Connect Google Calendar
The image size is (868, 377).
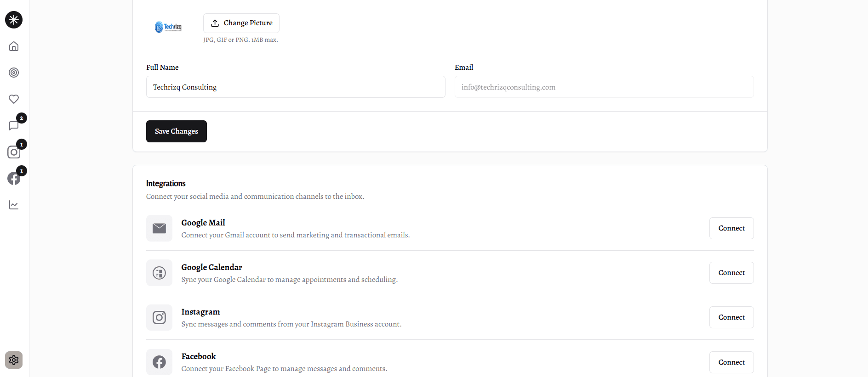[731, 273]
